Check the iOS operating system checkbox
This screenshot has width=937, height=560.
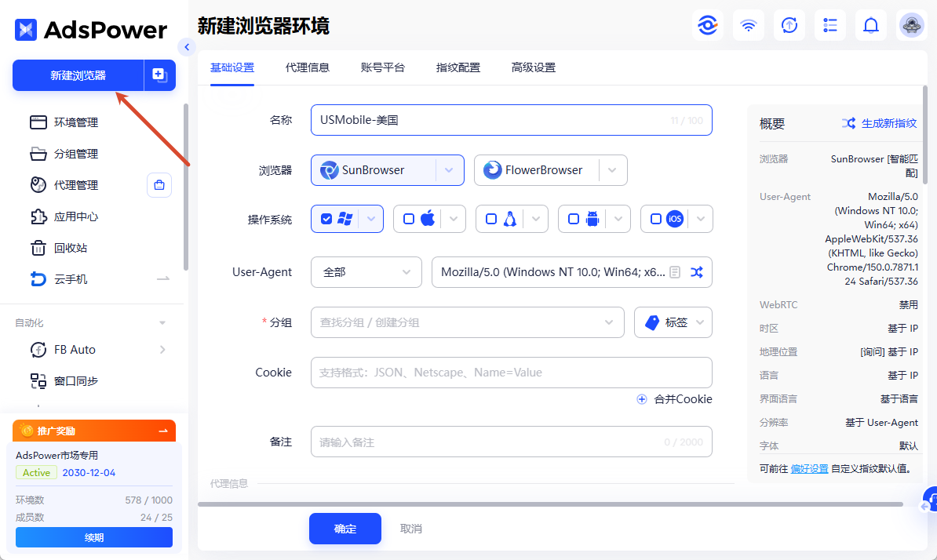click(656, 219)
